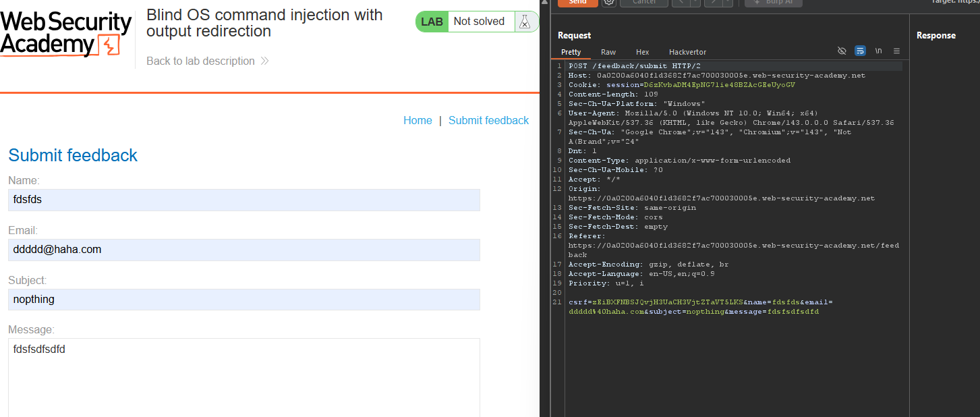Click the Host header line
980x417 pixels.
pos(717,76)
